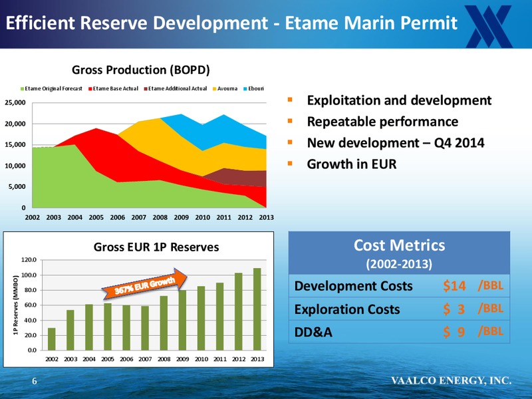This screenshot has width=532, height=399.
Task: Click '2005' on the Gross Production x-axis
Action: (96, 217)
